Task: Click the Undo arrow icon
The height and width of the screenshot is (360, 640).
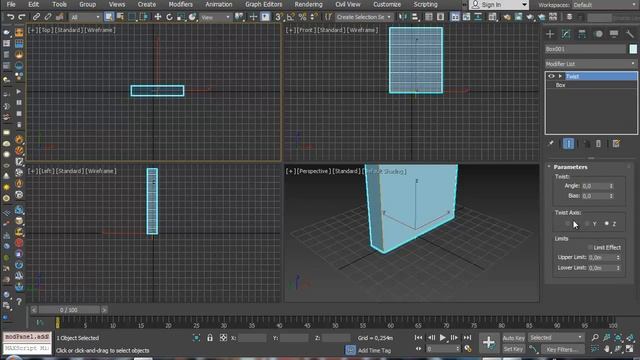Action: 11,17
